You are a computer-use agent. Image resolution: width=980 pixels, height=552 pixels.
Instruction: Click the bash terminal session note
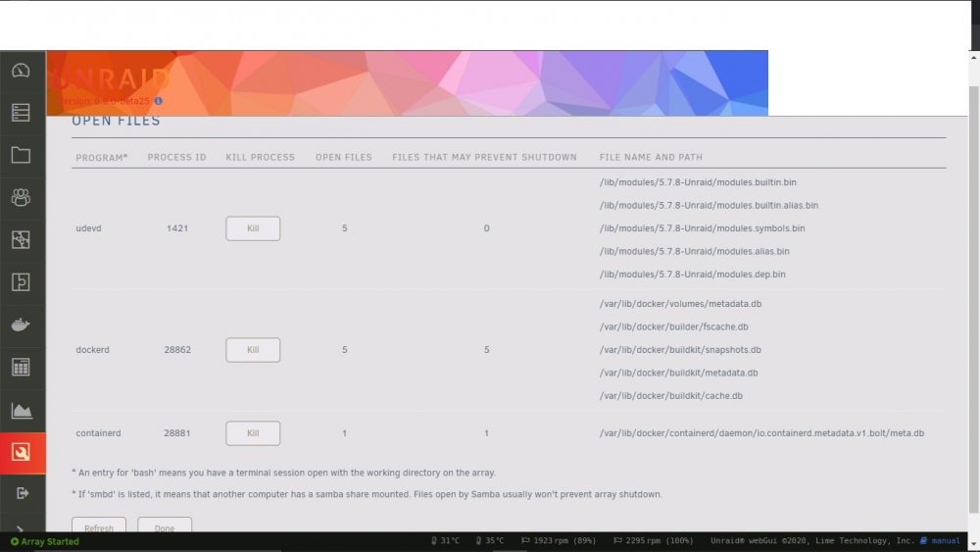[284, 473]
